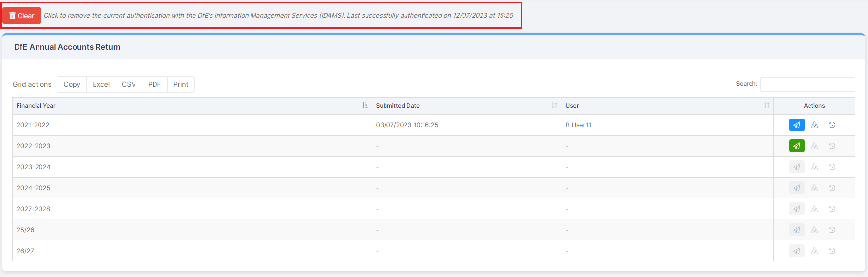Image resolution: width=868 pixels, height=277 pixels.
Task: Click the red Clear authentication button
Action: 22,16
